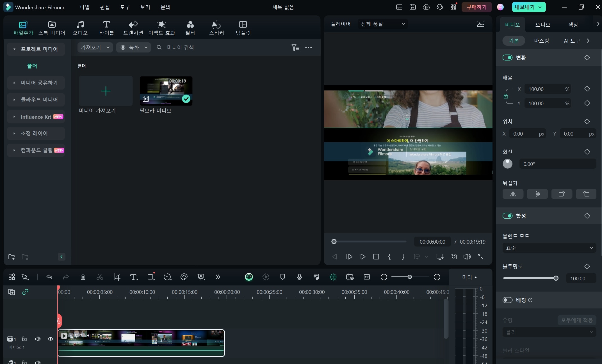Open the color palette tool
Image resolution: width=602 pixels, height=364 pixels.
coord(184,277)
